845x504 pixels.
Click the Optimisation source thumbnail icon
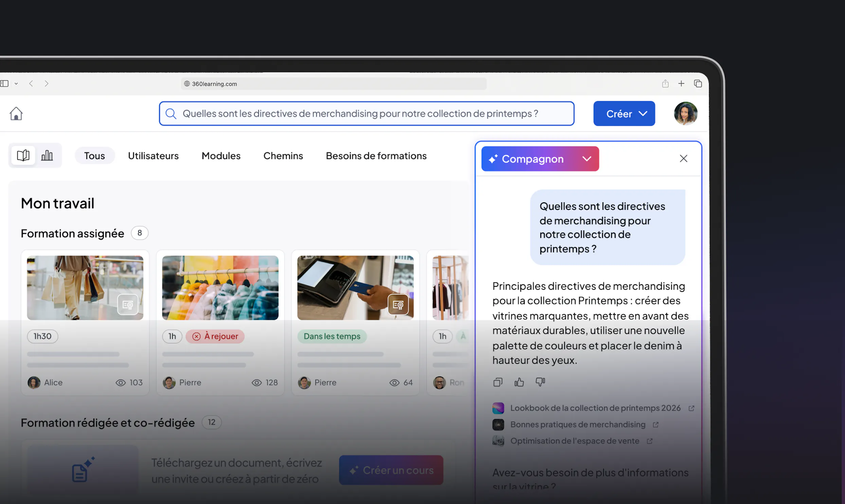tap(498, 441)
